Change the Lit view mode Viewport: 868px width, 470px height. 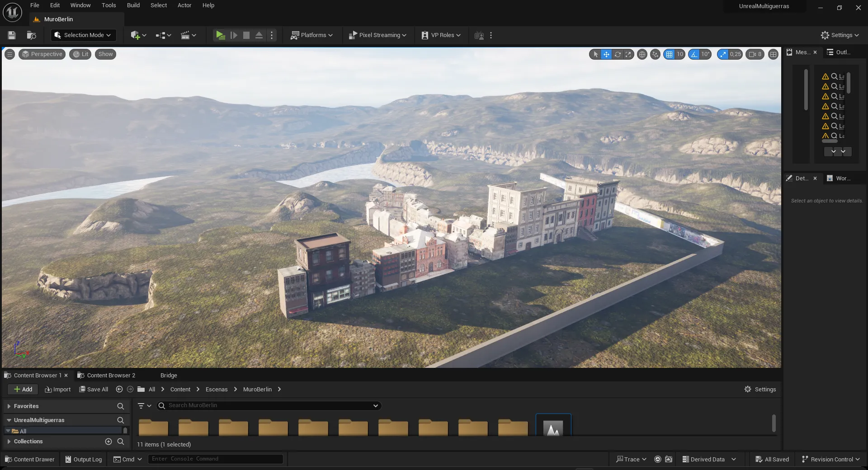coord(80,54)
